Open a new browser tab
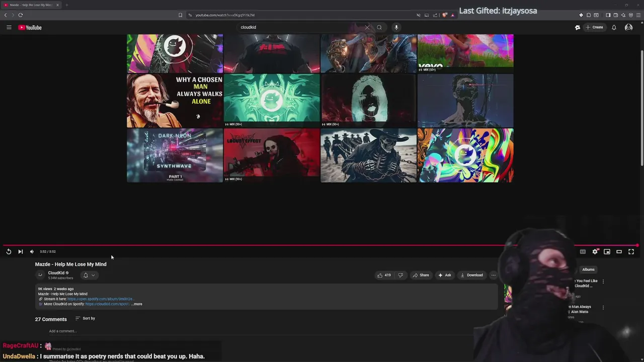 point(66,5)
